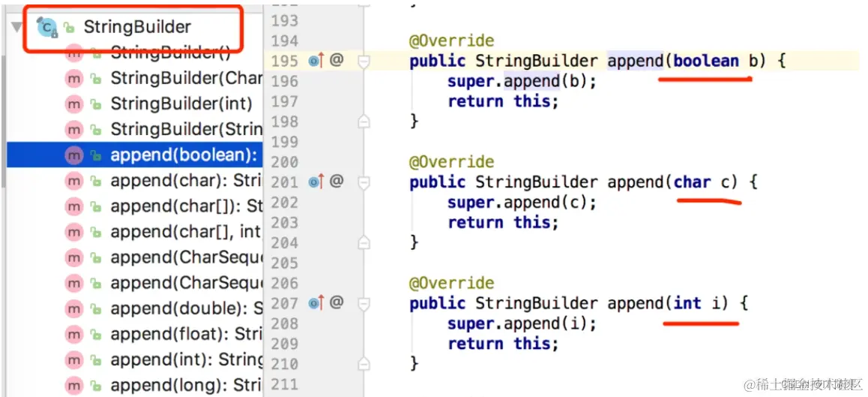Screen dimensions: 868x397
Task: Click public-access lock icon on append(long) row
Action: 97,386
